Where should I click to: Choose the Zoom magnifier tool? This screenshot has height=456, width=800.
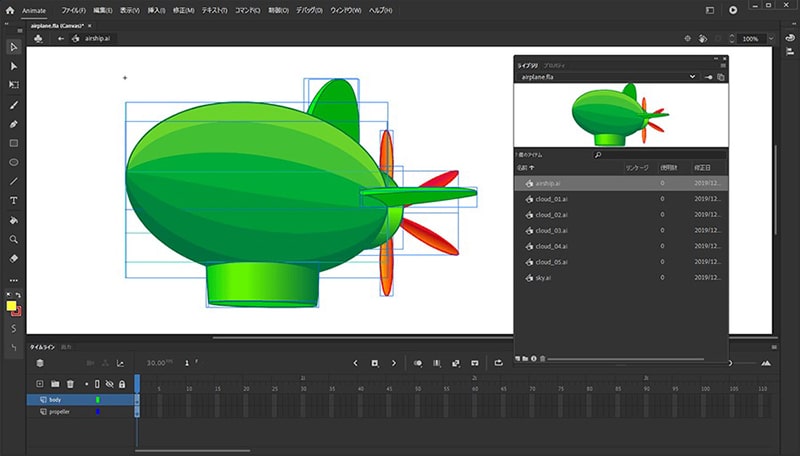tap(14, 239)
